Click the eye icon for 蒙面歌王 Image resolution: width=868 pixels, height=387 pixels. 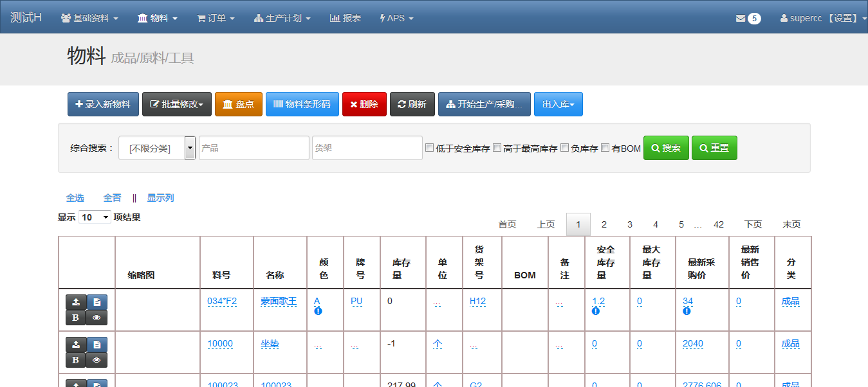tap(97, 318)
